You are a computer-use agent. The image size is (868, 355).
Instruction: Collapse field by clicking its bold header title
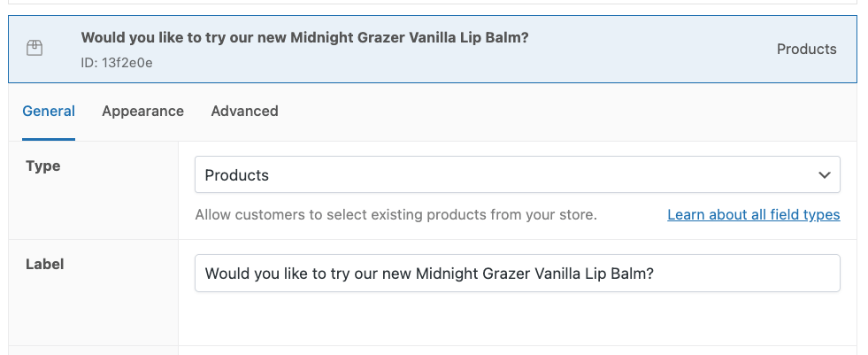click(304, 38)
